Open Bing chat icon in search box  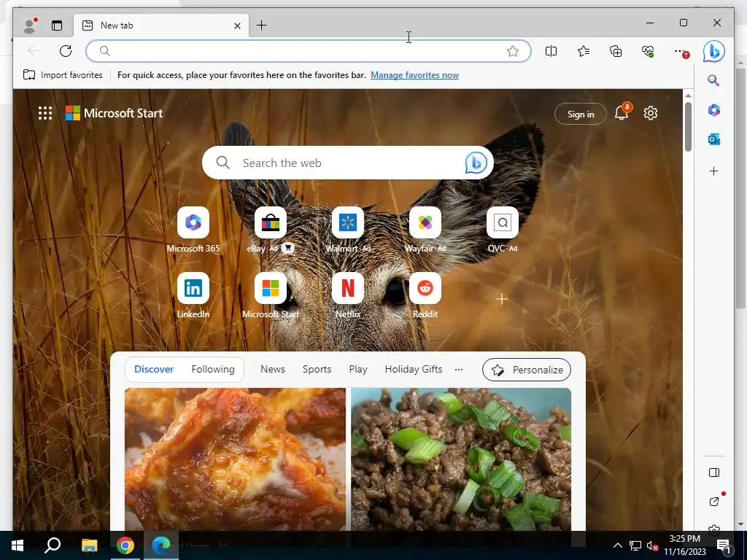pyautogui.click(x=476, y=163)
